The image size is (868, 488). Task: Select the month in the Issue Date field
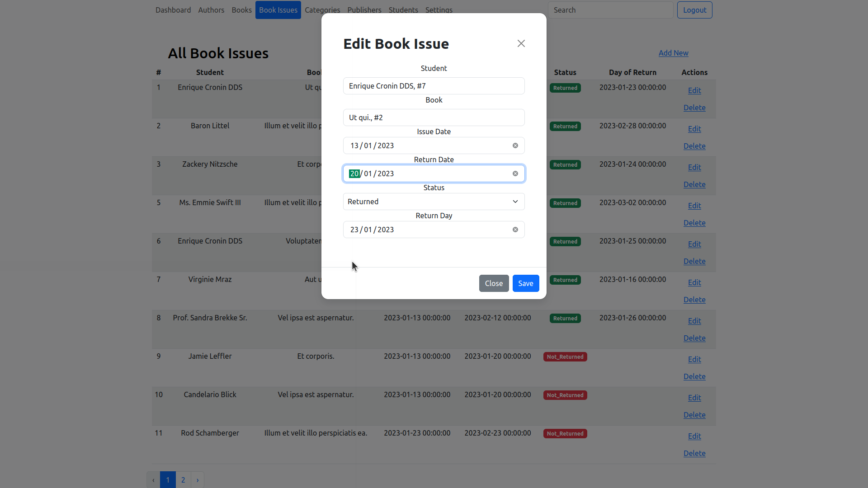coord(368,145)
